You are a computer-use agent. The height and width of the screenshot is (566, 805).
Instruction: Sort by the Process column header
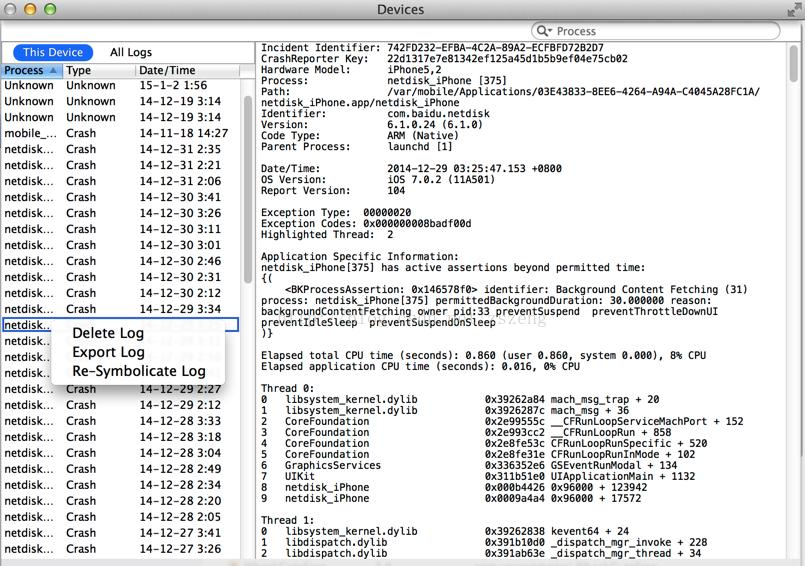click(x=32, y=70)
